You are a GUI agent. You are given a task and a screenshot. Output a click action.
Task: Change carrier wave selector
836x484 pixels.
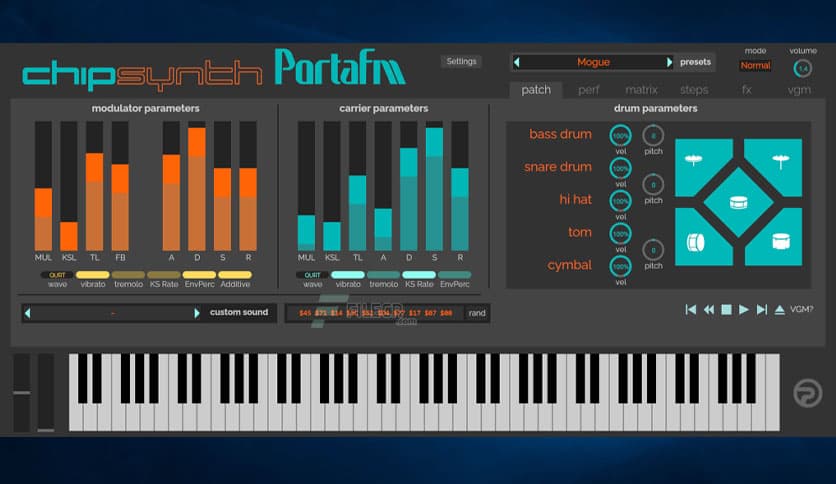(x=312, y=275)
